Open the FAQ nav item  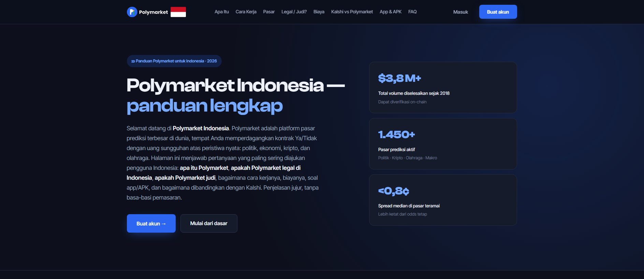(412, 12)
